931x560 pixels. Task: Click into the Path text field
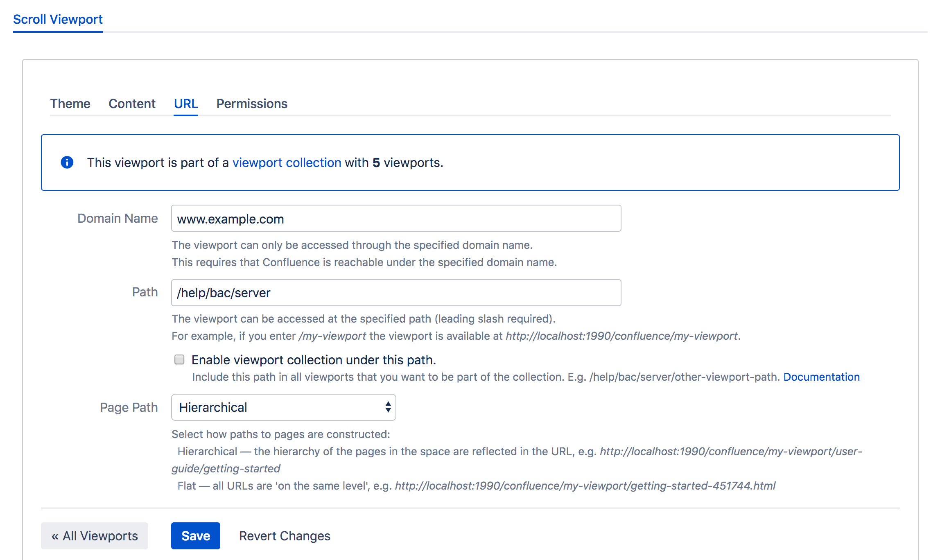pos(396,292)
